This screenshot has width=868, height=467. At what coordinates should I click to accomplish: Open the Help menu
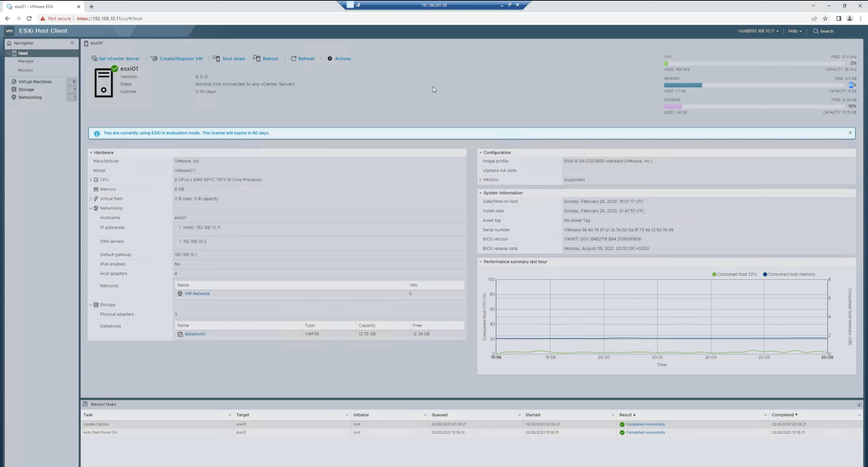(795, 31)
